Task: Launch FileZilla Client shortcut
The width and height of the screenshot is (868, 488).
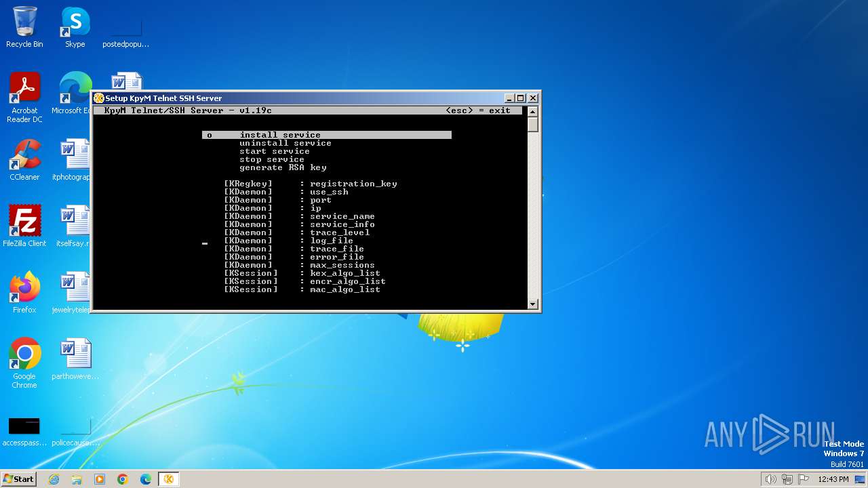Action: pos(24,226)
